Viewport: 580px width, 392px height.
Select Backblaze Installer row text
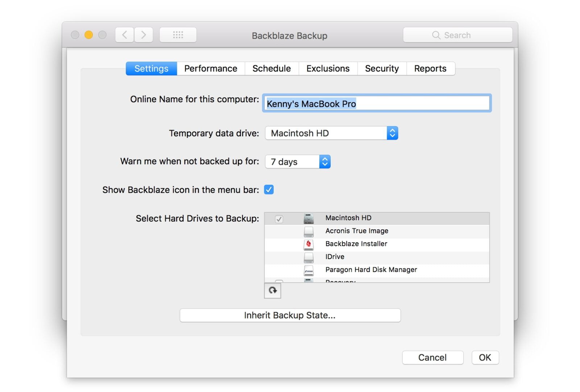click(x=356, y=244)
